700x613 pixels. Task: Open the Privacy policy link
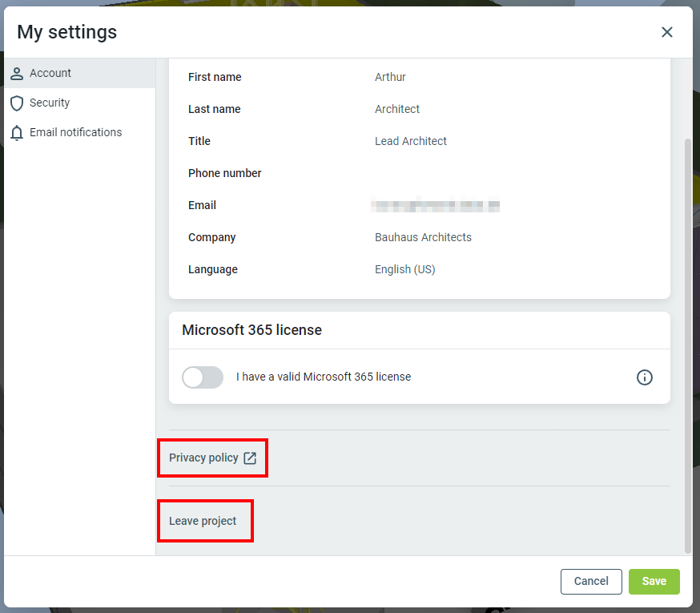click(x=203, y=458)
